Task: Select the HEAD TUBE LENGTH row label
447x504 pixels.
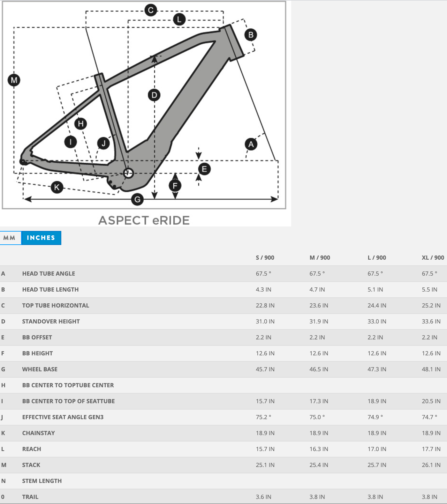Action: (x=50, y=290)
